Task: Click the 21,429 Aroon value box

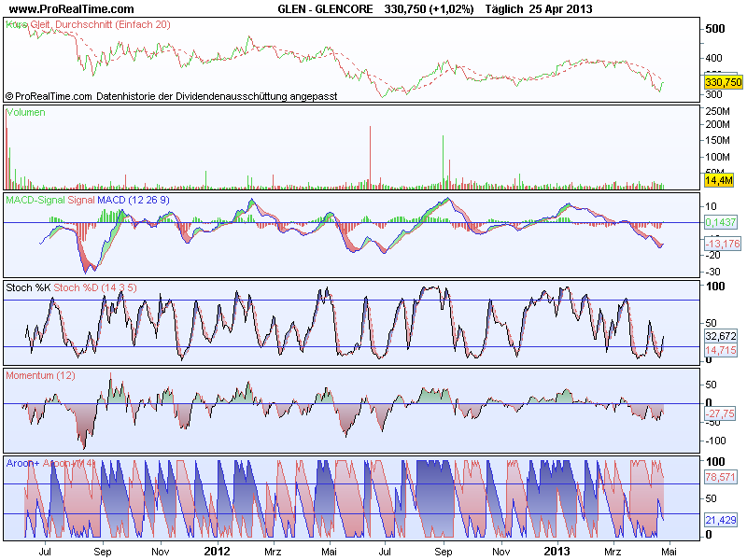Action: (x=720, y=520)
